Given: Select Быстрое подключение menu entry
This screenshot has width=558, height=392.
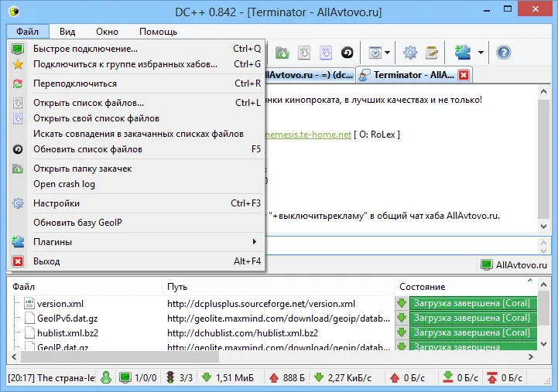Looking at the screenshot, I should coord(135,49).
